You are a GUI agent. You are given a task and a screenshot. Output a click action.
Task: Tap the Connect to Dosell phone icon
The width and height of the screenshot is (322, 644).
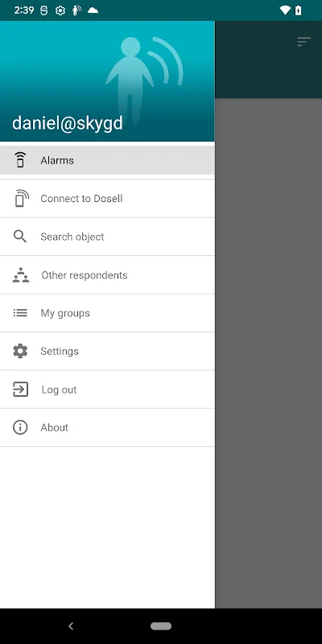tap(22, 198)
